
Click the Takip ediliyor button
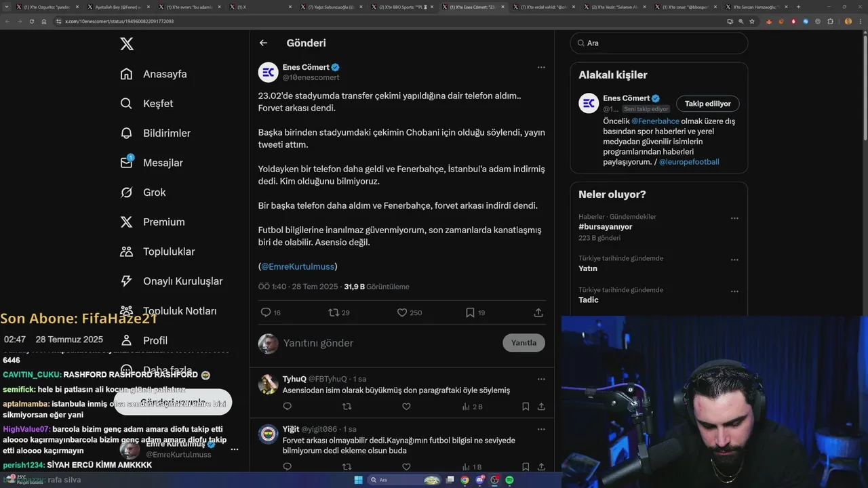click(x=708, y=104)
